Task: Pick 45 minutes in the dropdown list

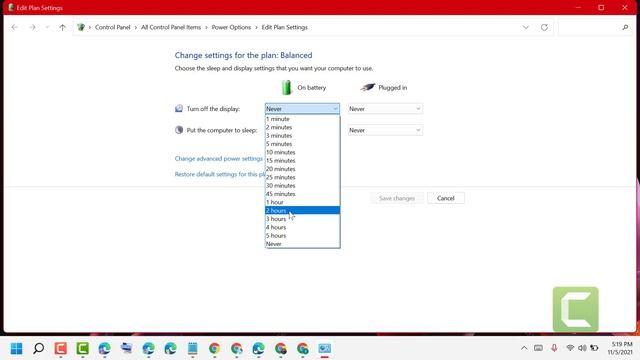Action: pos(302,194)
